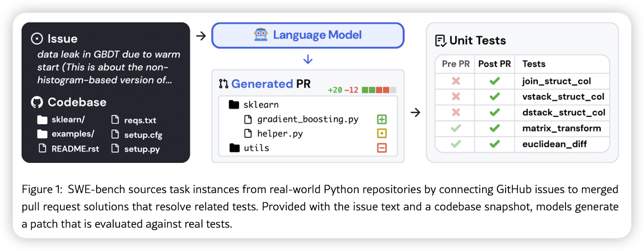Click the Pre PR checkmark for euclidean_diff

pyautogui.click(x=456, y=144)
